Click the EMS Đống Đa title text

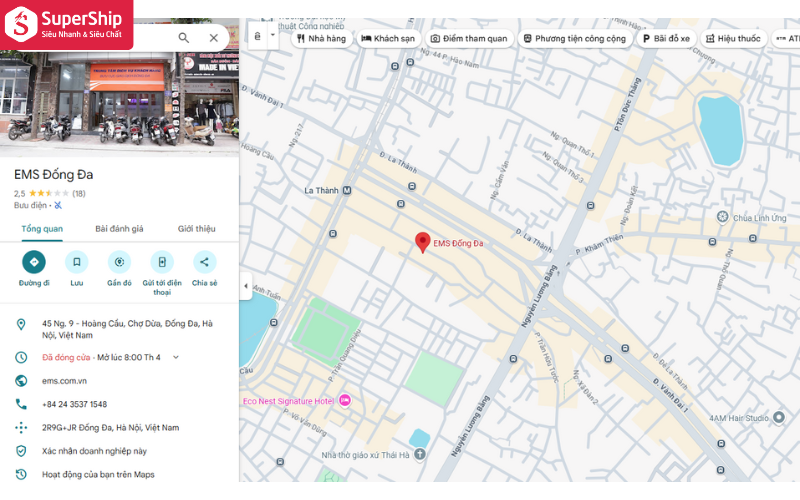pos(54,174)
